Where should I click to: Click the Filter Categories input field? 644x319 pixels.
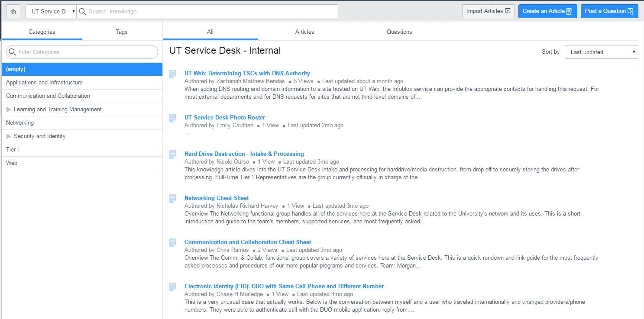click(x=82, y=52)
